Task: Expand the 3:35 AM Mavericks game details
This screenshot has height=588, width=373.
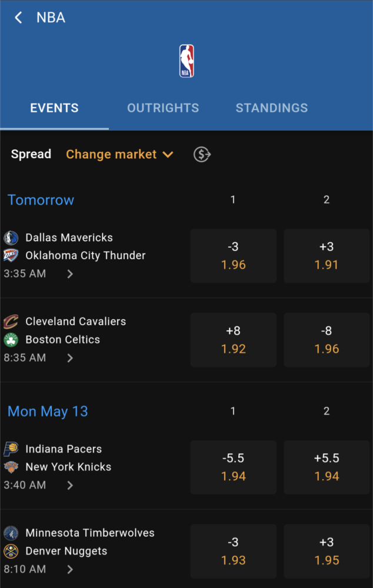Action: pos(70,274)
